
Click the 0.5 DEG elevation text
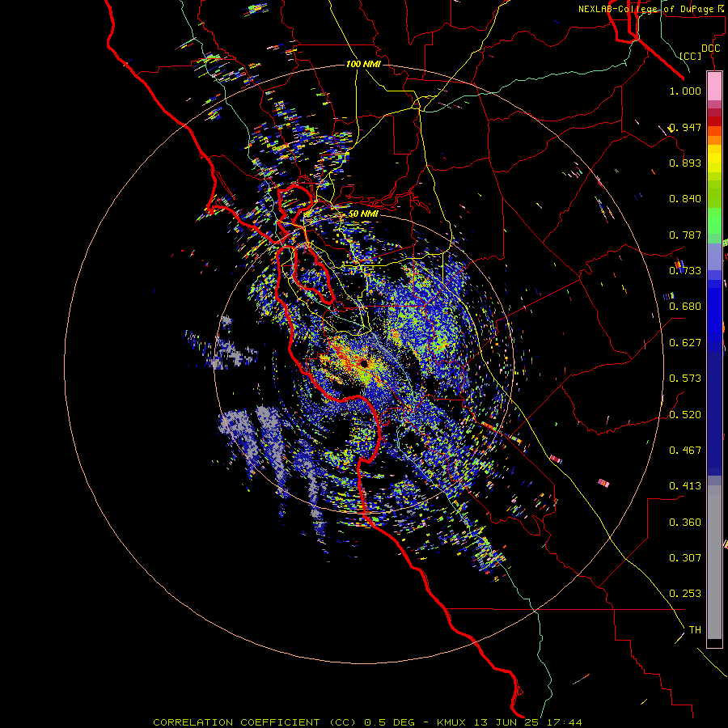click(x=388, y=722)
